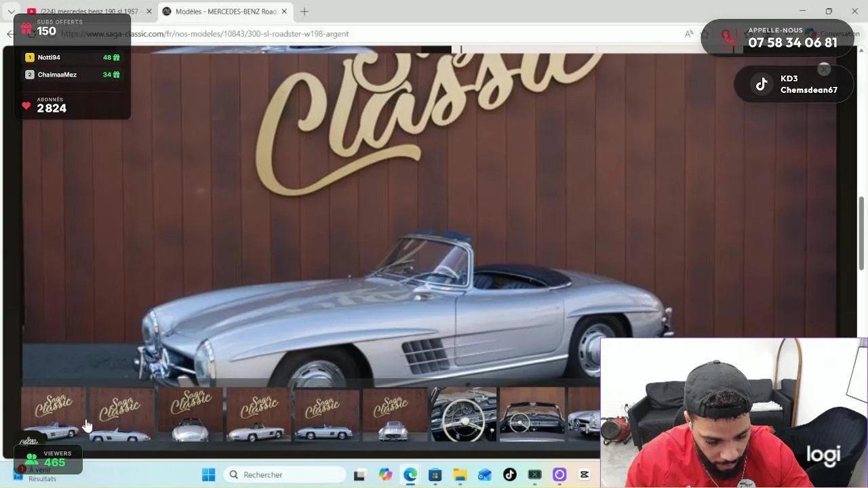This screenshot has height=488, width=868.
Task: Select the steering wheel close-up thumbnail
Action: coord(464,414)
